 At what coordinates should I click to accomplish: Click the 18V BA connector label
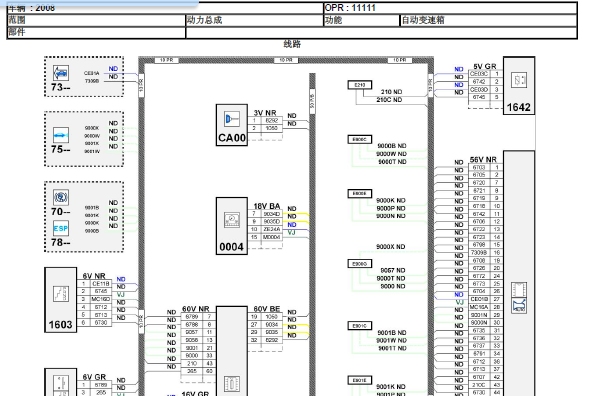point(266,206)
